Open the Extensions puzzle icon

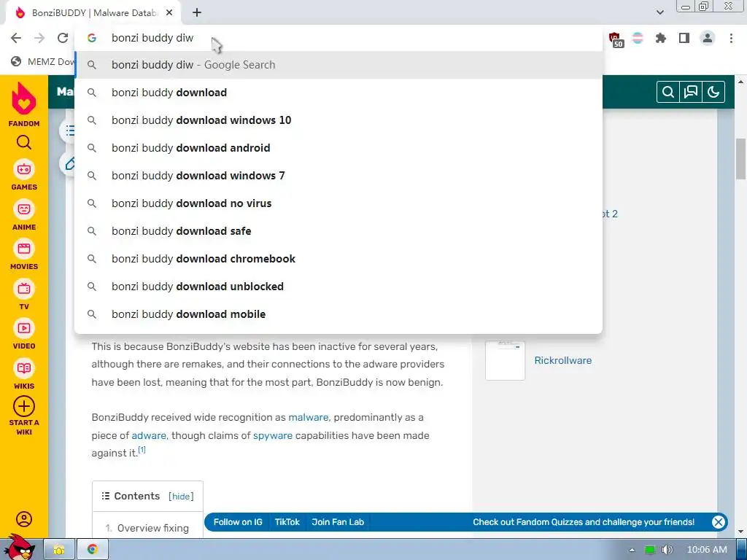click(x=660, y=38)
